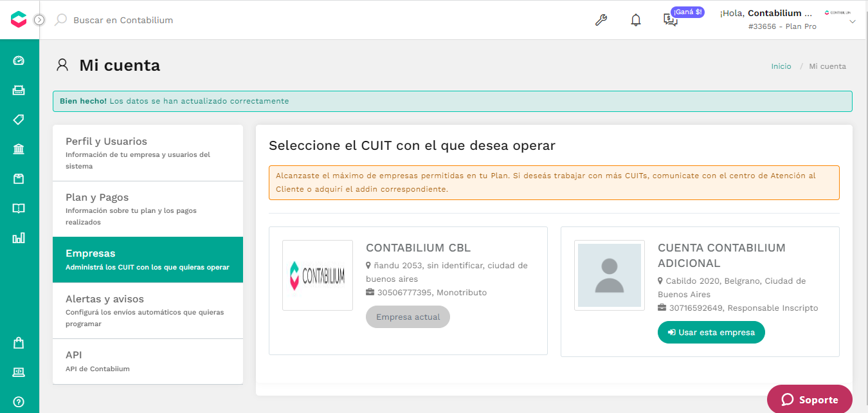Open the inventory box sidebar icon
This screenshot has width=868, height=413.
point(19,179)
